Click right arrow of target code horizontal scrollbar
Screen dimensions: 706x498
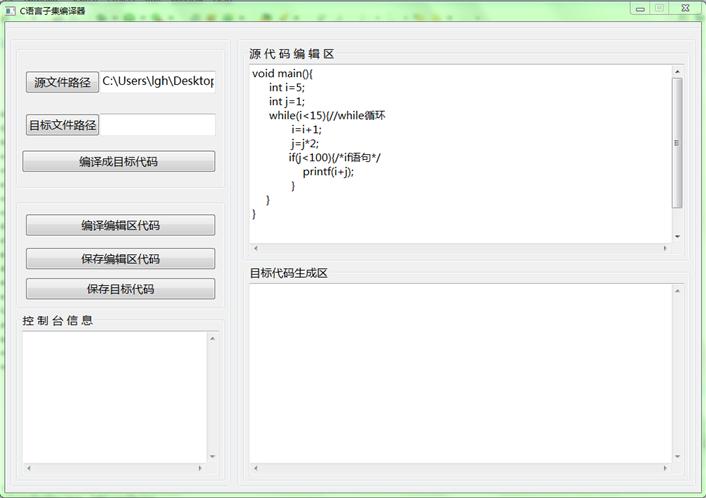point(665,468)
